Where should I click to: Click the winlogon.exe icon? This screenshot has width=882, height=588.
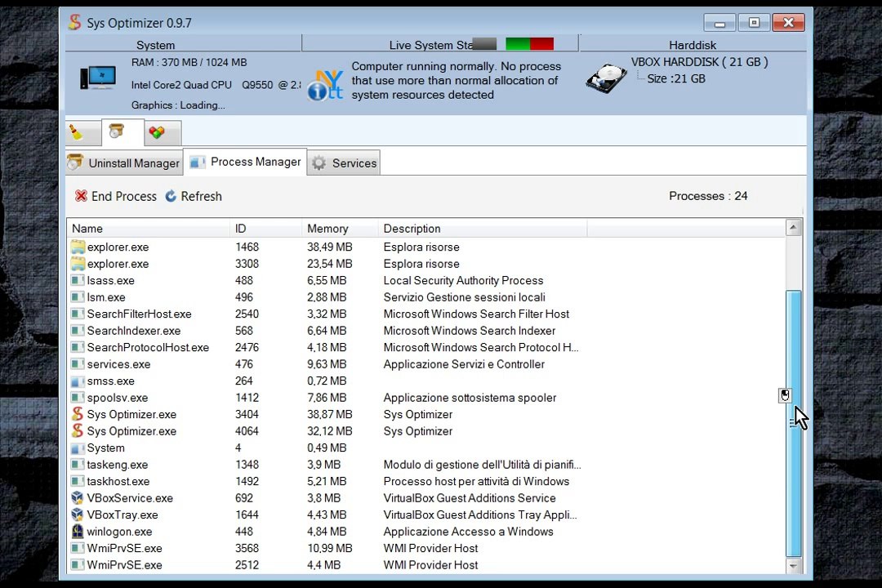pos(78,531)
